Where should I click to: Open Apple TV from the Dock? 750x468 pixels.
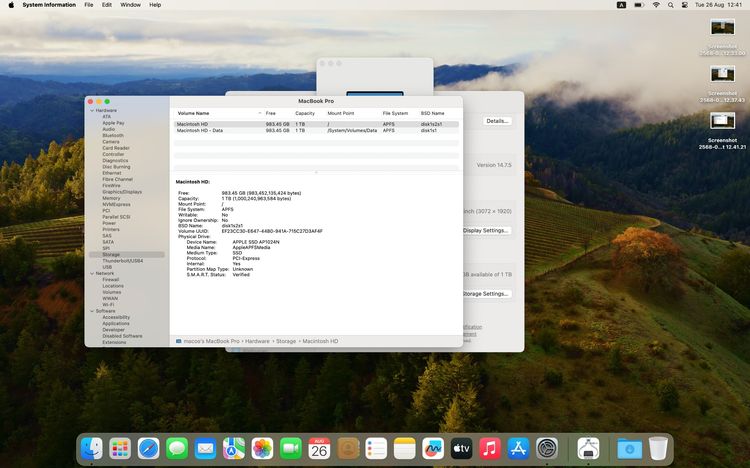pos(462,449)
